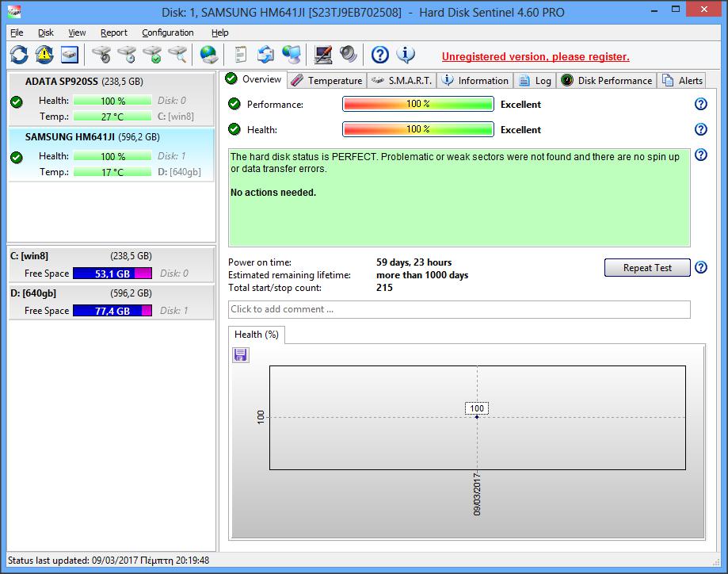Viewport: 728px width, 574px height.
Task: Select the Health (%) graph tab
Action: [257, 335]
